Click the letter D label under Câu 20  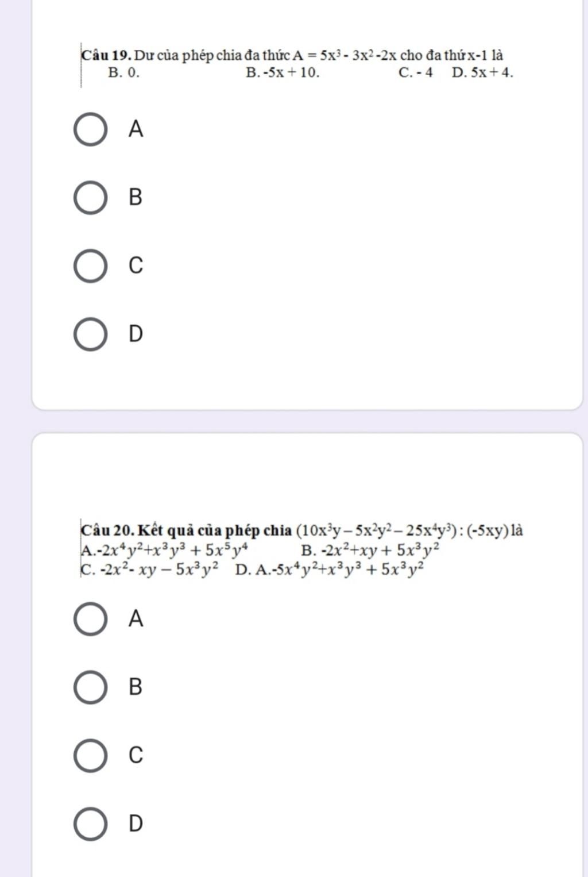tap(136, 824)
